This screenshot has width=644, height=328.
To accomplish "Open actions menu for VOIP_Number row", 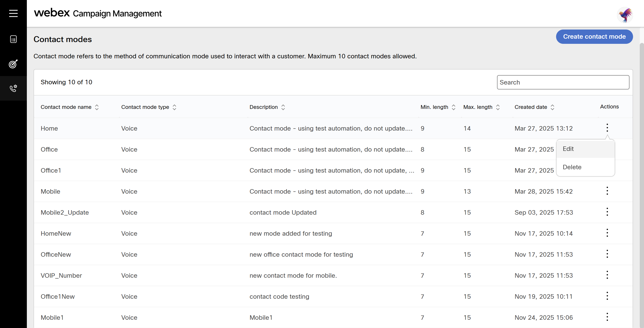I will (607, 275).
